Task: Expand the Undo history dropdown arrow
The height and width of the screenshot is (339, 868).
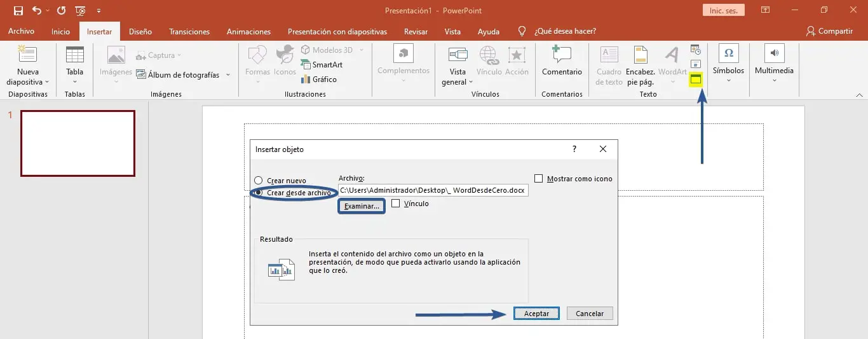Action: click(47, 11)
